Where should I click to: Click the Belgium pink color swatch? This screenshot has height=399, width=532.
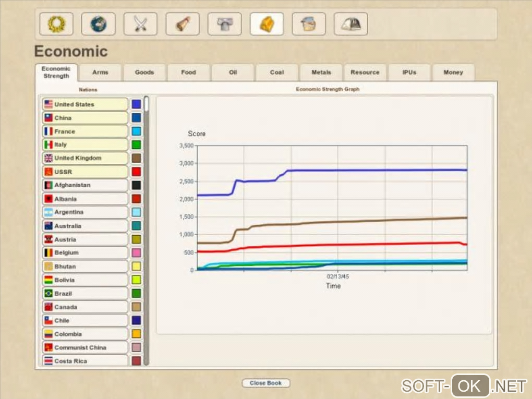tap(137, 253)
